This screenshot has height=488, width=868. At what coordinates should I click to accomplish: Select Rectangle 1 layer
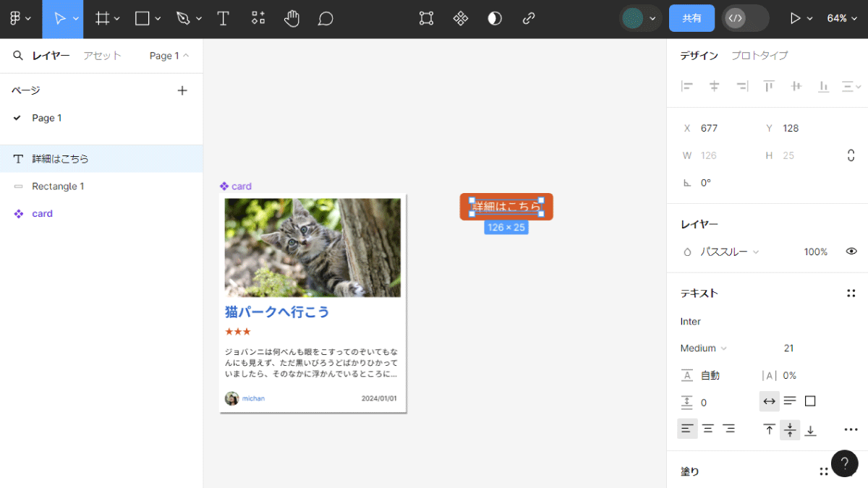point(101,186)
